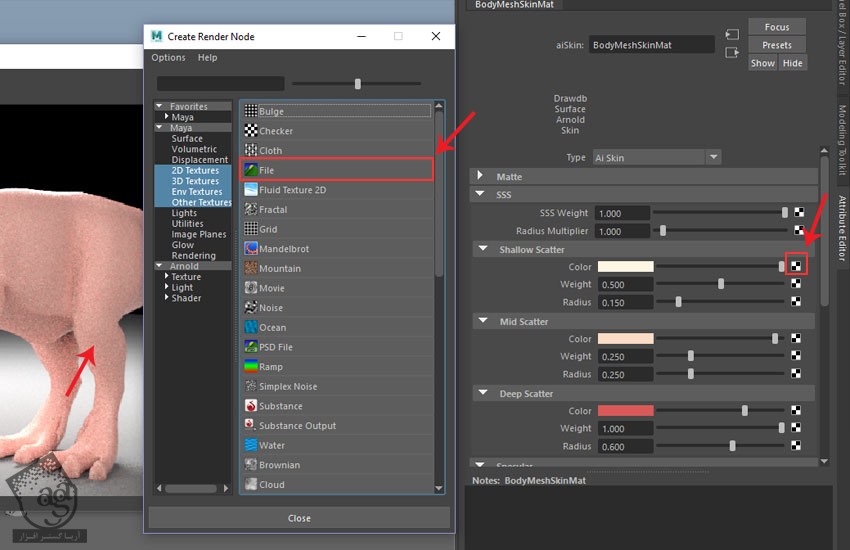Pick the Ramp texture node

pyautogui.click(x=336, y=366)
